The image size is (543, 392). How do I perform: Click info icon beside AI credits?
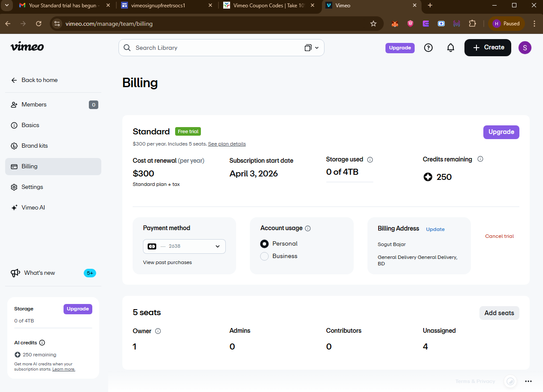(x=42, y=343)
